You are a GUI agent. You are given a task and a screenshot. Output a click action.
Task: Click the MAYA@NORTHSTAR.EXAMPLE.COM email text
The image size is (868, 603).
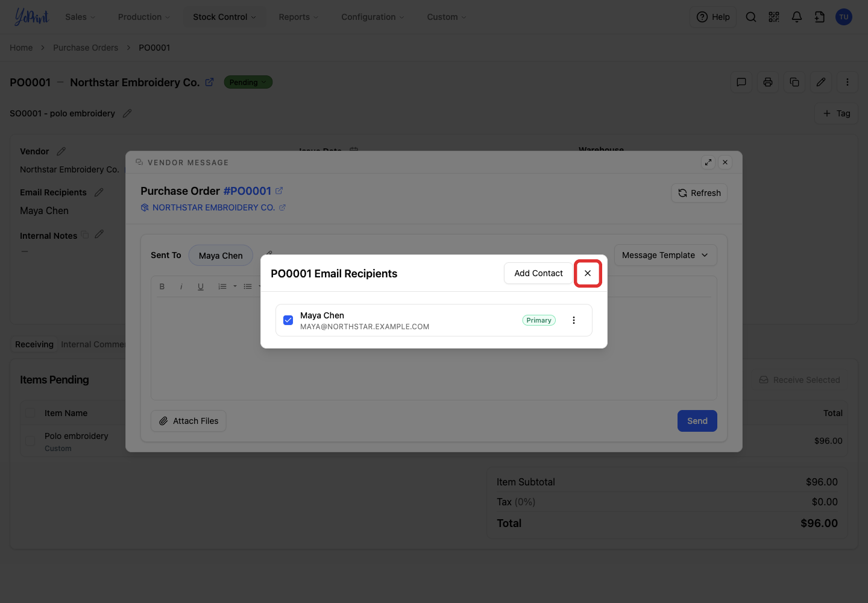365,327
